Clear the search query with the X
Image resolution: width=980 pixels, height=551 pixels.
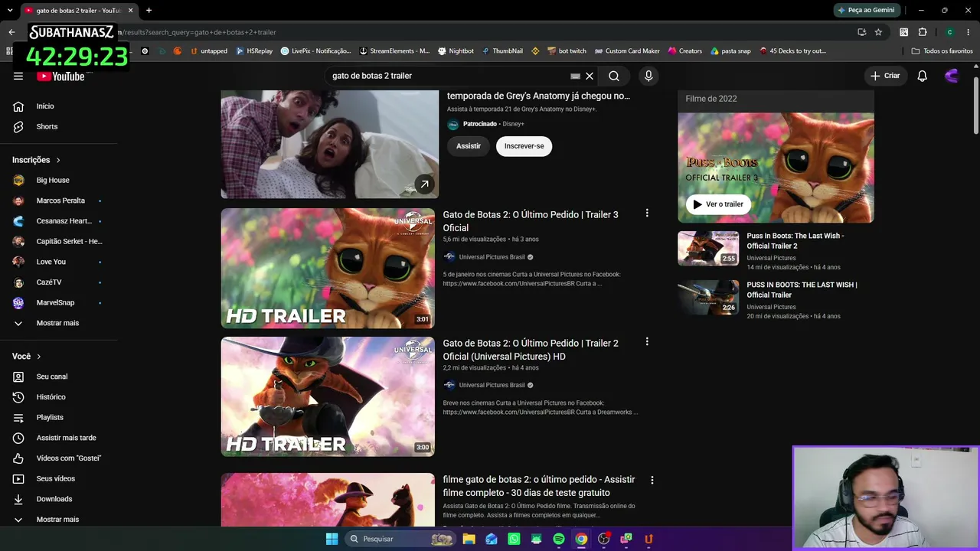coord(590,76)
